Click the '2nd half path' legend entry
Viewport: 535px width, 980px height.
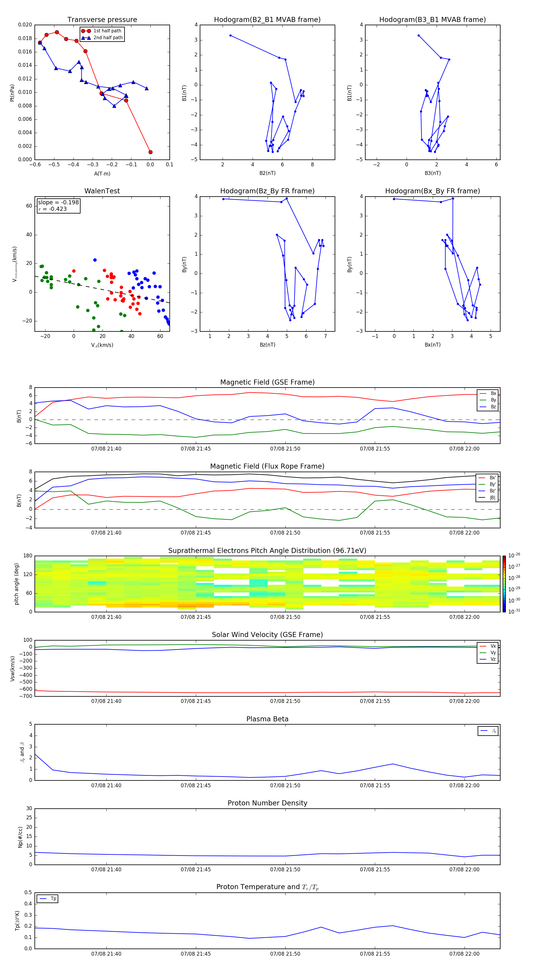click(x=102, y=38)
